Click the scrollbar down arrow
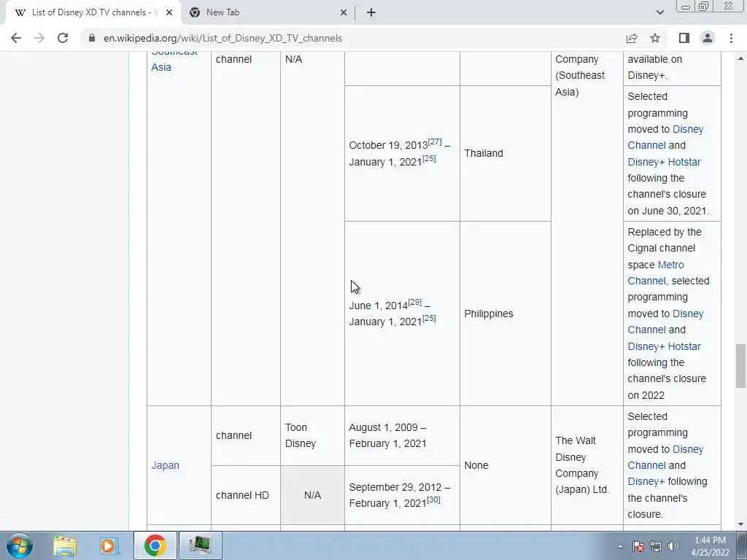 [x=740, y=525]
